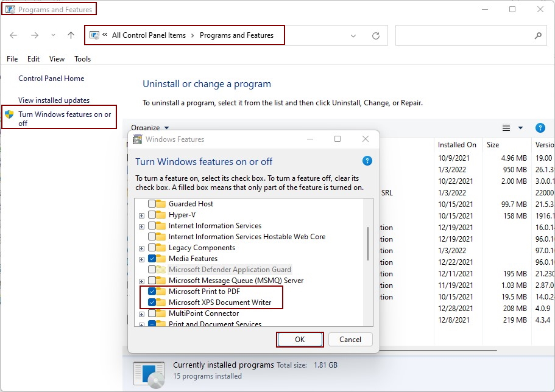The height and width of the screenshot is (392, 555).
Task: Click the Legacy Components folder icon
Action: [161, 248]
